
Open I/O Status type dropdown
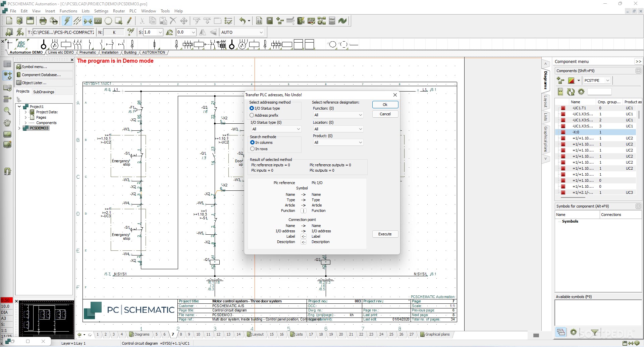point(276,129)
